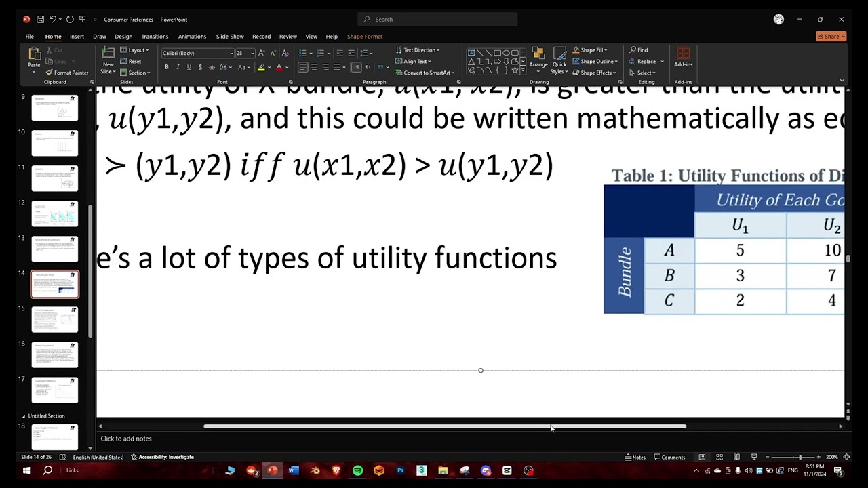
Task: Open the font size dropdown
Action: coord(252,53)
